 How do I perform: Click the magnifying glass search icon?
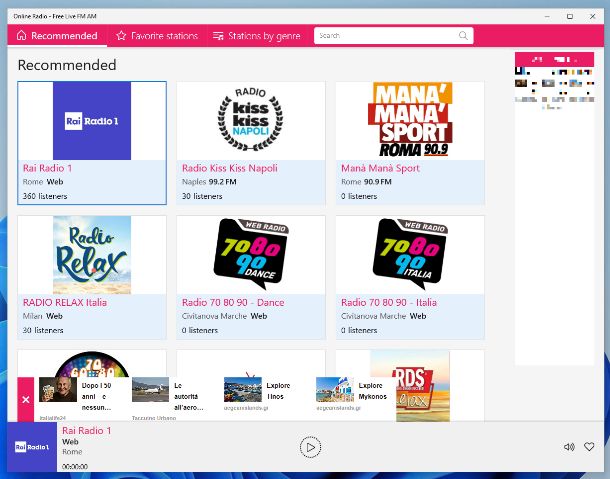pos(463,36)
